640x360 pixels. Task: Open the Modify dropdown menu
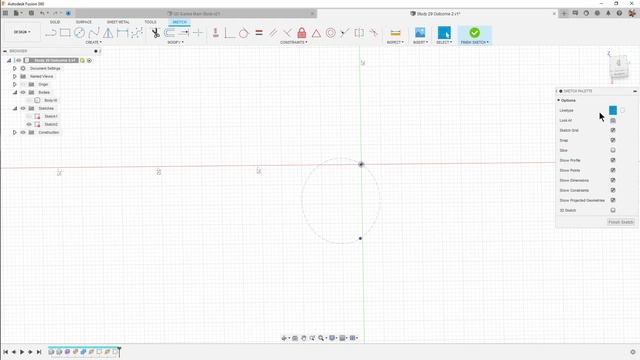176,42
